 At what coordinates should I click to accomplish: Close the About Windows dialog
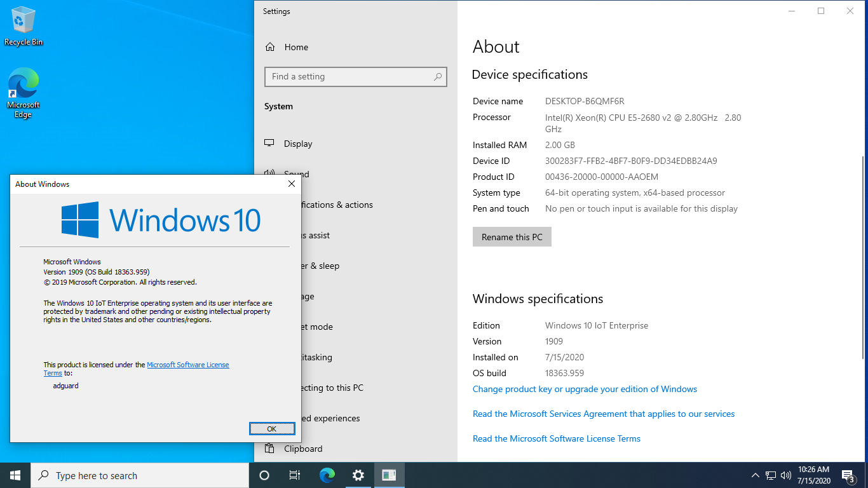292,184
